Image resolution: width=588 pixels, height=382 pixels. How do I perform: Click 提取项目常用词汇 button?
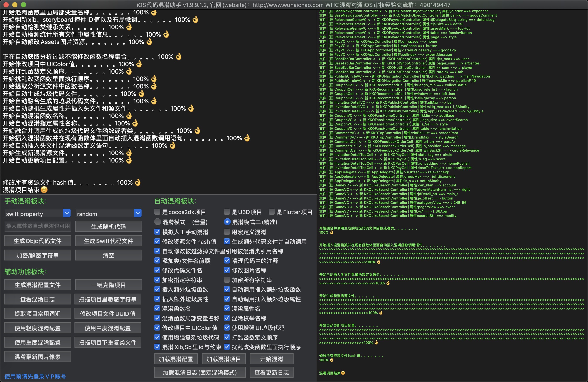click(37, 313)
